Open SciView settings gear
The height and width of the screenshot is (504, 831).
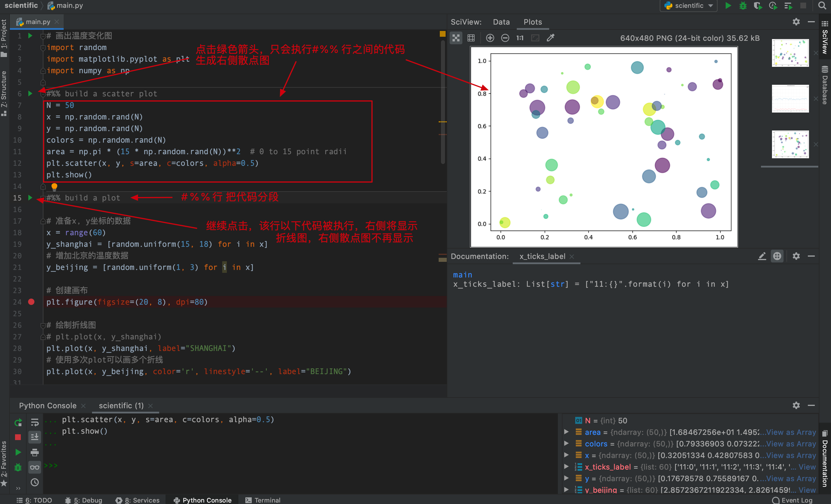(x=796, y=22)
